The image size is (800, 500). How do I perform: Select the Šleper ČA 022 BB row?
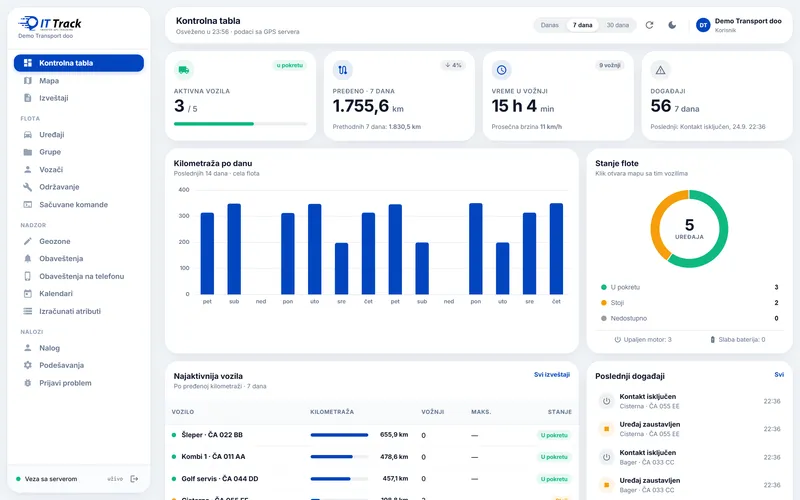(x=371, y=435)
